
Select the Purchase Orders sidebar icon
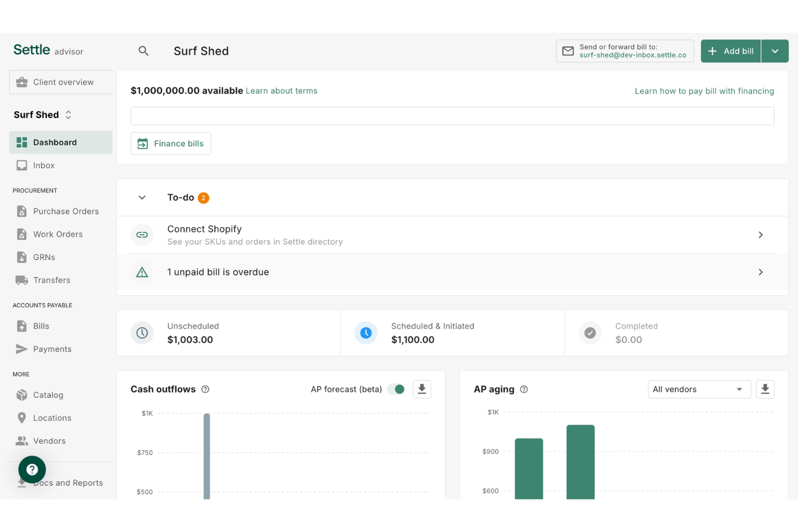point(22,211)
